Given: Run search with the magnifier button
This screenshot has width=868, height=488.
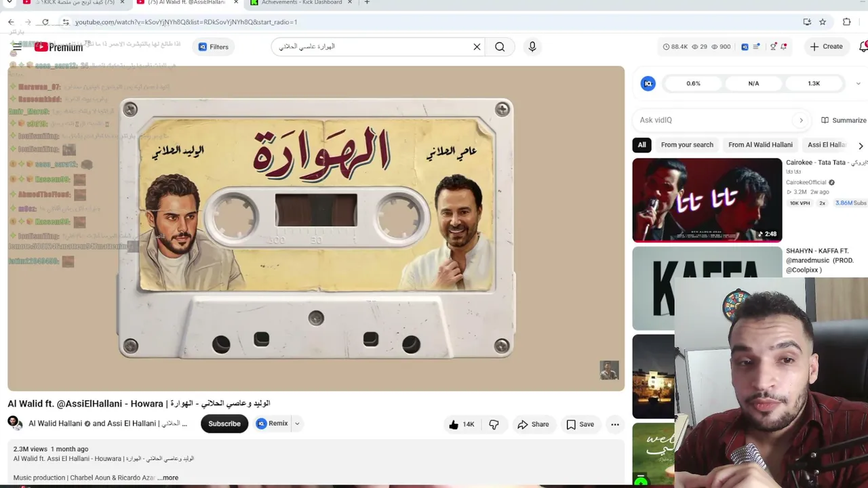Looking at the screenshot, I should (x=500, y=47).
